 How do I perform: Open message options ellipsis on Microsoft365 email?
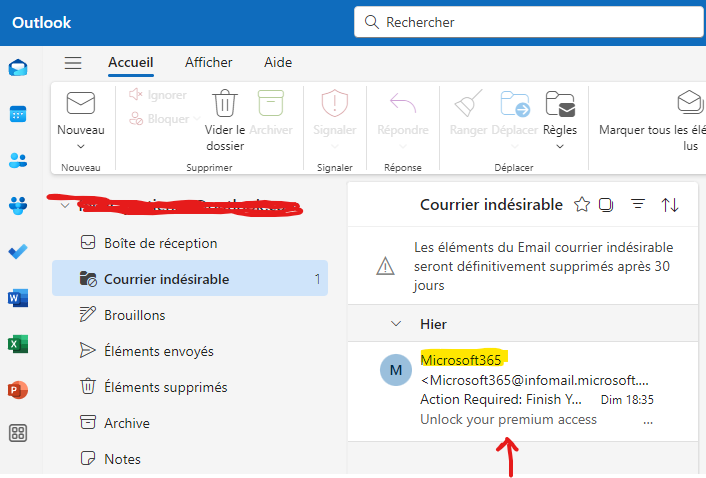648,423
